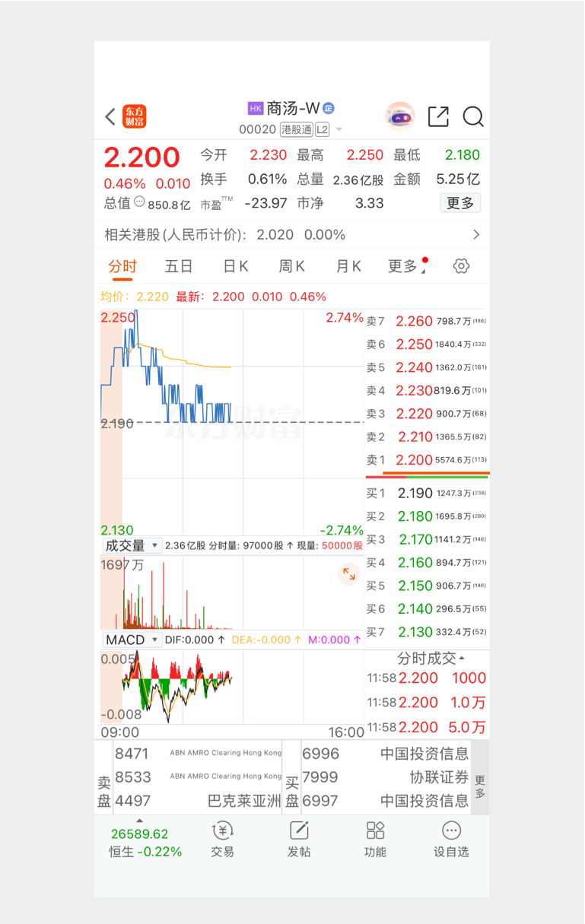Viewport: 585px width, 924px height.
Task: Tap the 均价 2.220 label
Action: 135,297
